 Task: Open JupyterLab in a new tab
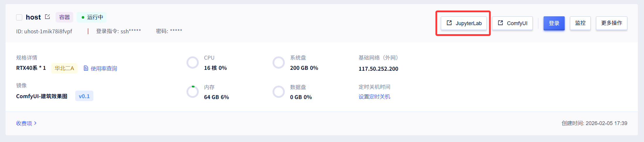point(464,23)
